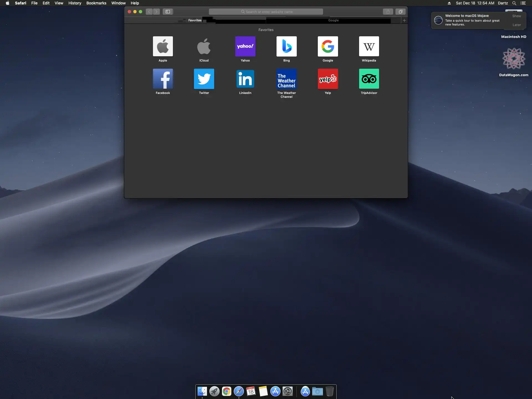Open the Bookmarks menu

coord(96,3)
